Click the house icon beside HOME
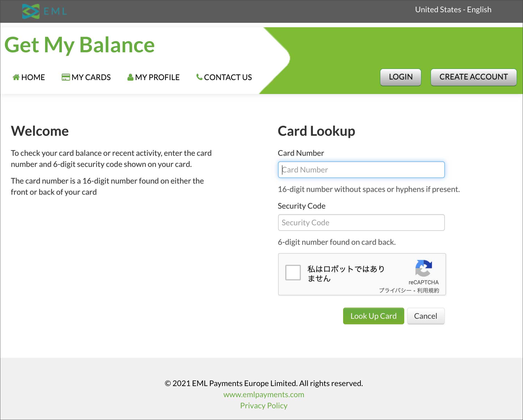The width and height of the screenshot is (523, 420). (16, 77)
